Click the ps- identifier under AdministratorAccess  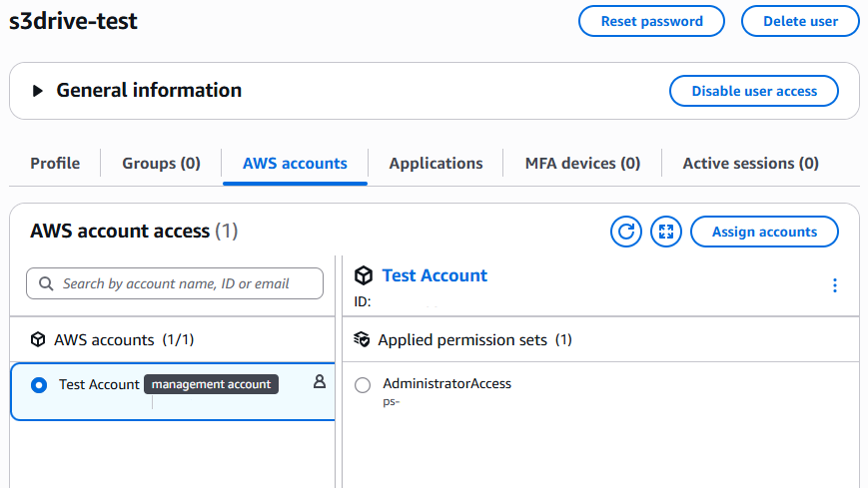[392, 402]
